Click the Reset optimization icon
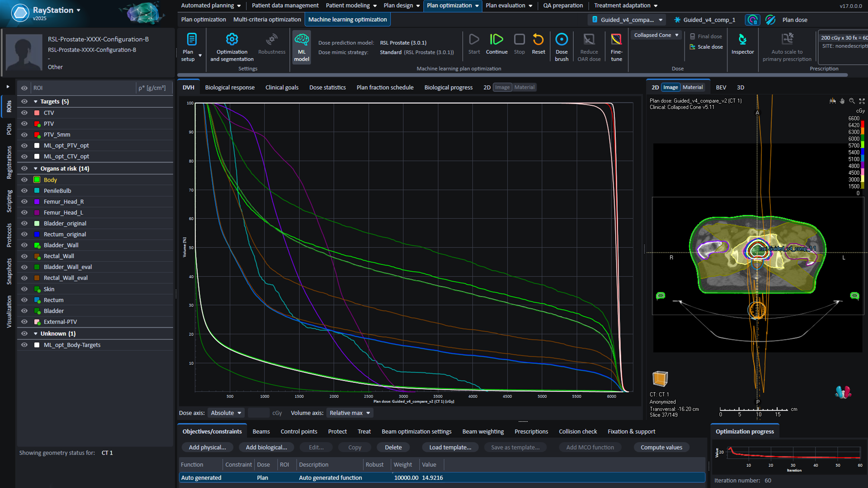868x488 pixels. (x=538, y=40)
